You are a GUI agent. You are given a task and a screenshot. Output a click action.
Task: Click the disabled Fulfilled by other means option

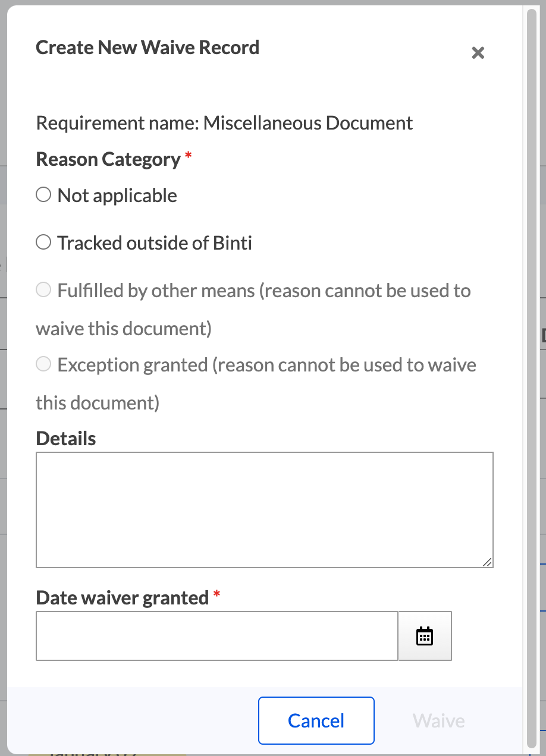tap(43, 289)
